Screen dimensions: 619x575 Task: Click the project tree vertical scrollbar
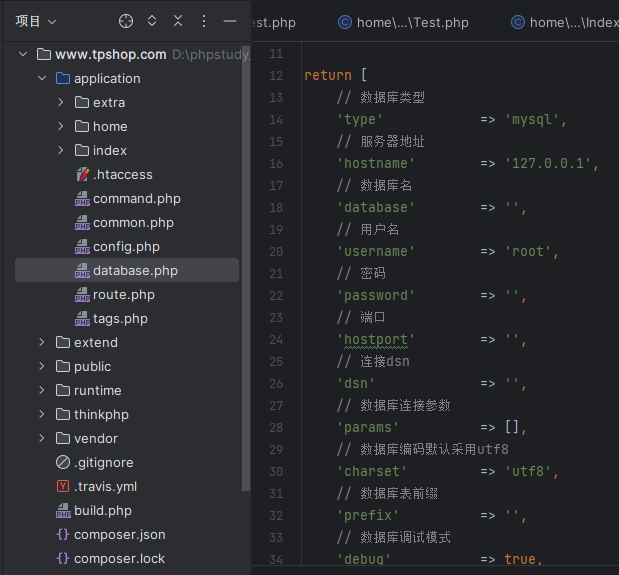[x=246, y=268]
